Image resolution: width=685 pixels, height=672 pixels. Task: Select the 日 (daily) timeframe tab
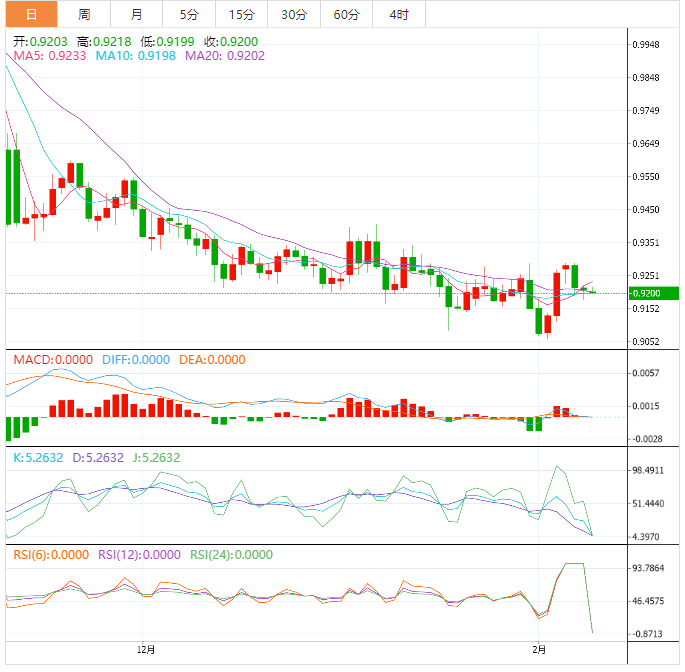[30, 14]
